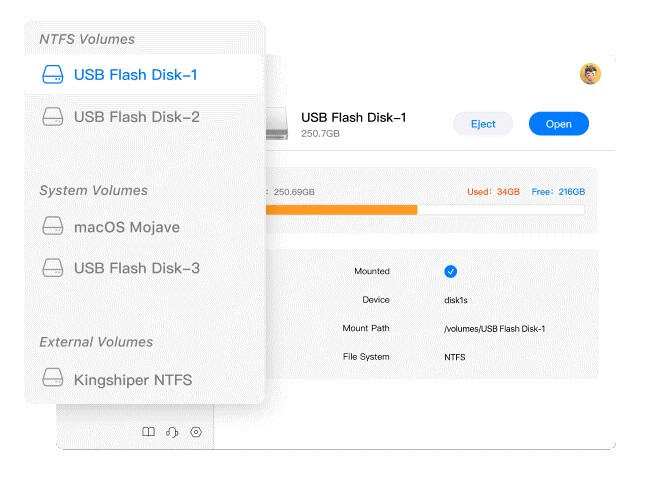Toggle the Mounted checkmark
This screenshot has height=488, width=648.
point(450,271)
